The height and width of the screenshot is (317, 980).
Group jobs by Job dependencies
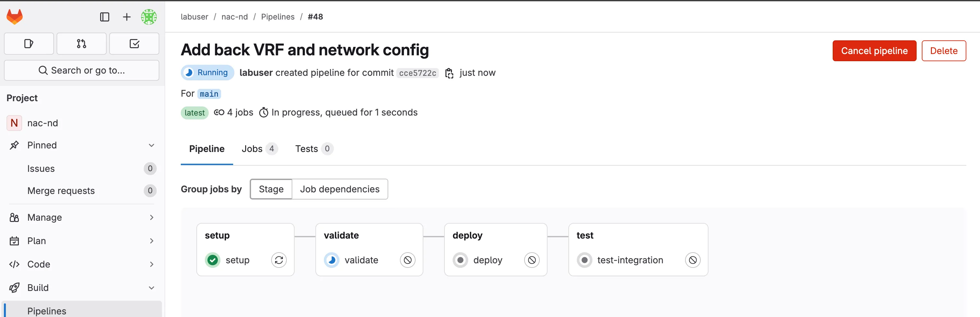[x=340, y=189]
